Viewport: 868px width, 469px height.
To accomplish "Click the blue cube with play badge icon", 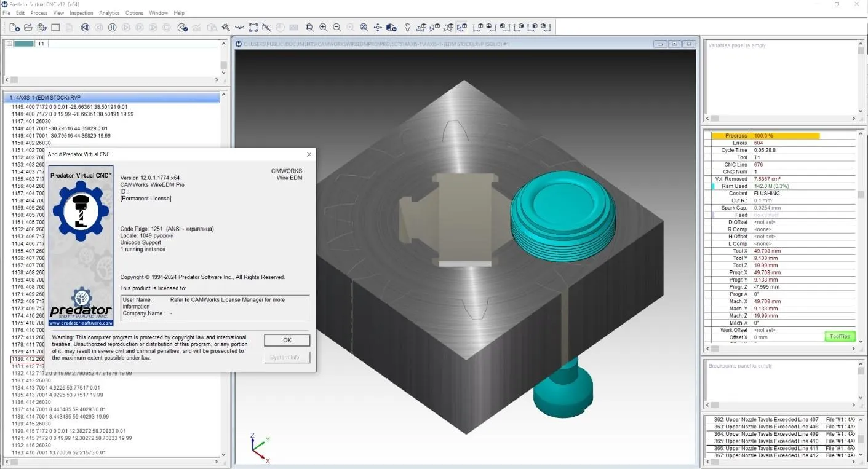I will [392, 28].
